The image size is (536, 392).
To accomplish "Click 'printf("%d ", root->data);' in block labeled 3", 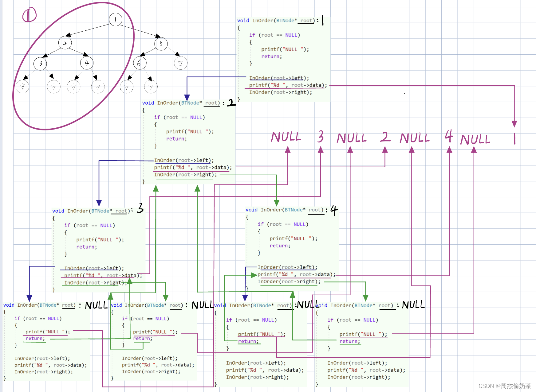I will click(103, 275).
